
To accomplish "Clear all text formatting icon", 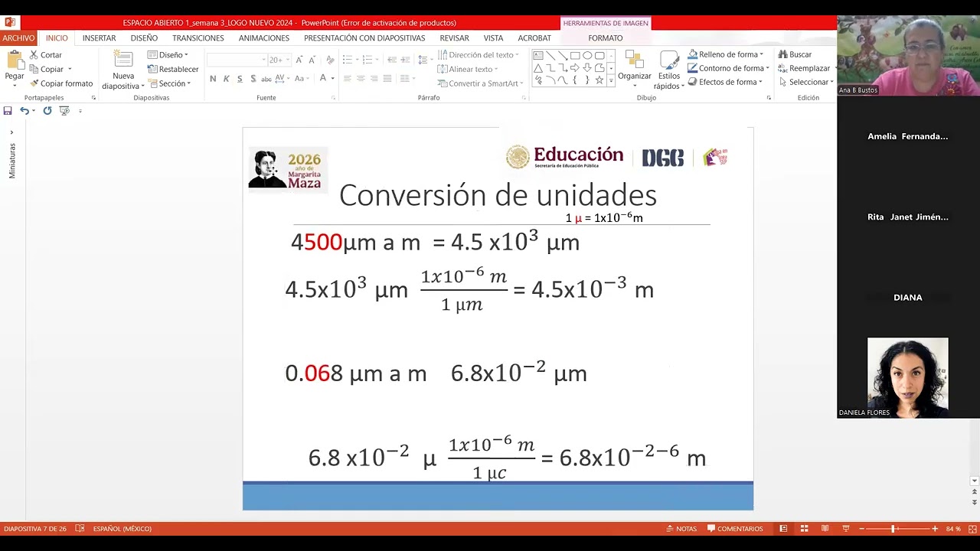I will pos(330,60).
